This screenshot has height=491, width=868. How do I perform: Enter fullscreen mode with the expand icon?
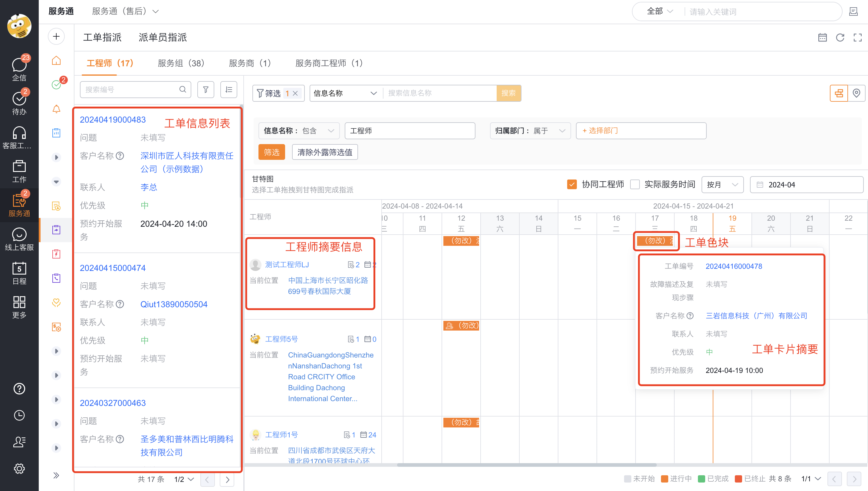857,38
